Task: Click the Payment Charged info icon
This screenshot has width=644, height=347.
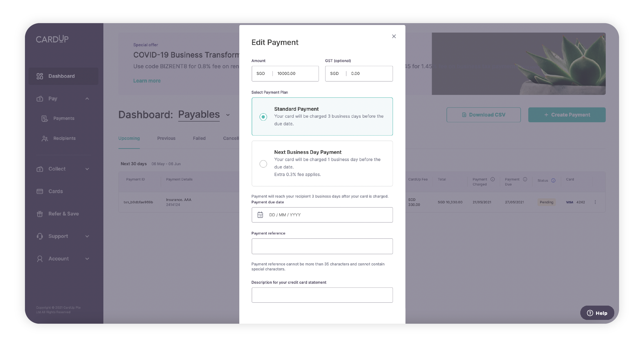Action: pos(492,179)
